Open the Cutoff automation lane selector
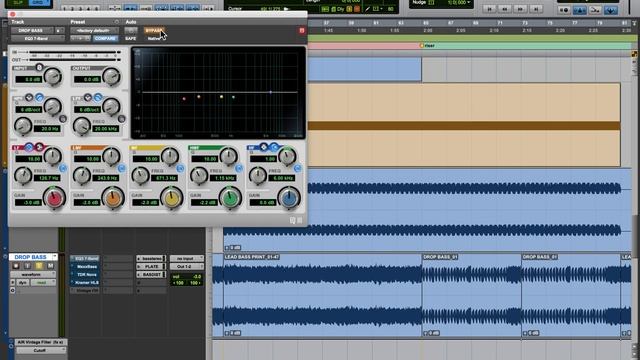This screenshot has height=360, width=640. point(40,351)
